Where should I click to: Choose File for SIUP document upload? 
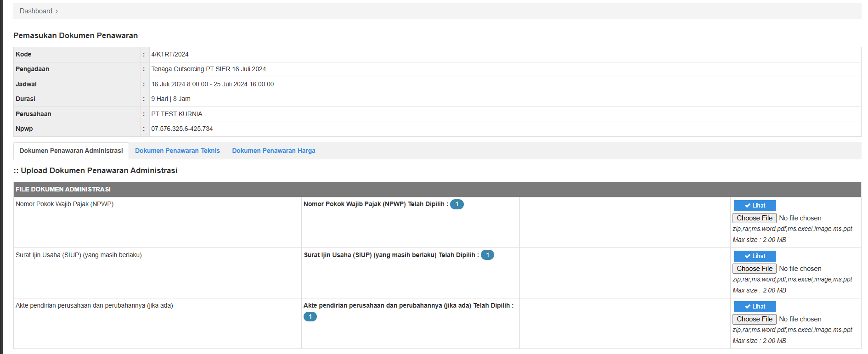click(754, 269)
